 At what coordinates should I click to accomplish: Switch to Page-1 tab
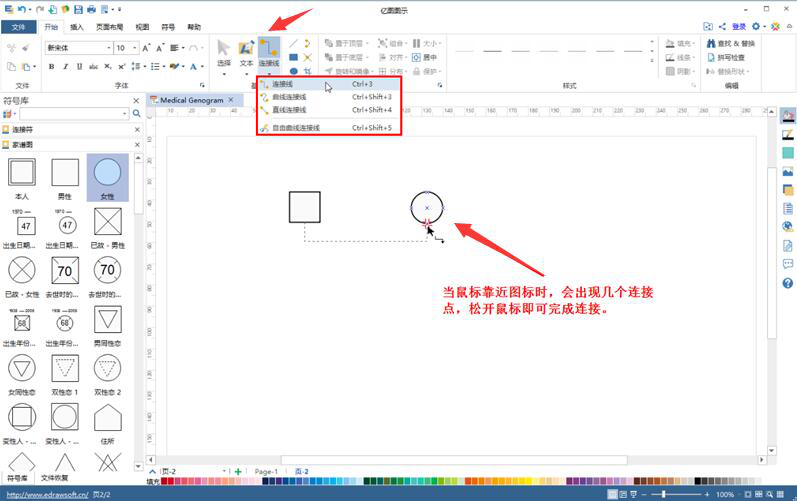[x=266, y=472]
